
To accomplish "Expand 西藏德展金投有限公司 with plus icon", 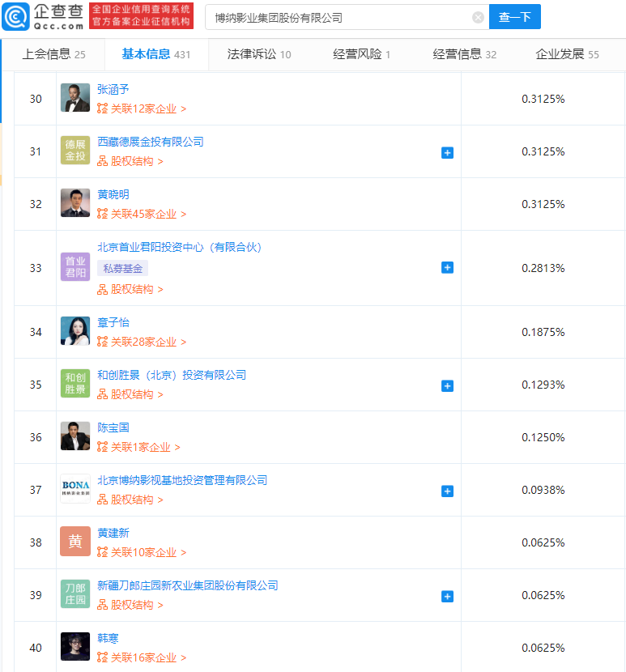I will (x=447, y=152).
